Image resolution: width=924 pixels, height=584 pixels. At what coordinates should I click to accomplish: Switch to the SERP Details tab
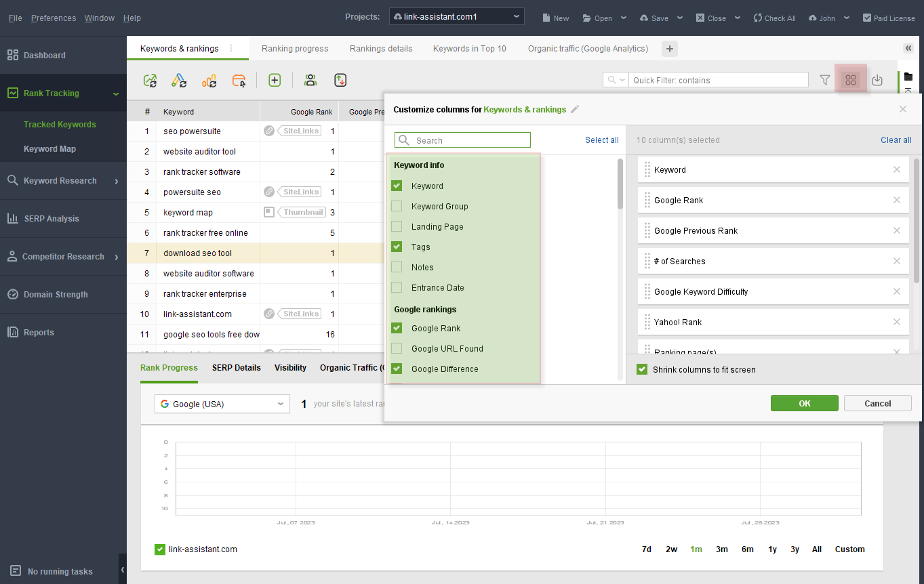237,368
